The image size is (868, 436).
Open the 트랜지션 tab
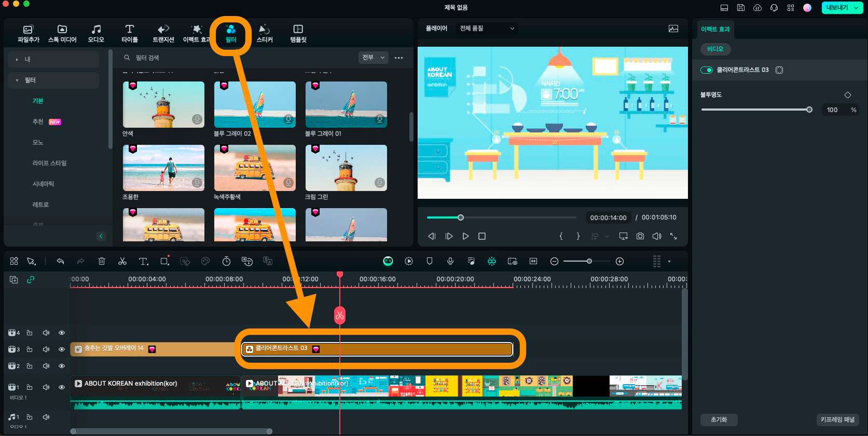click(163, 33)
